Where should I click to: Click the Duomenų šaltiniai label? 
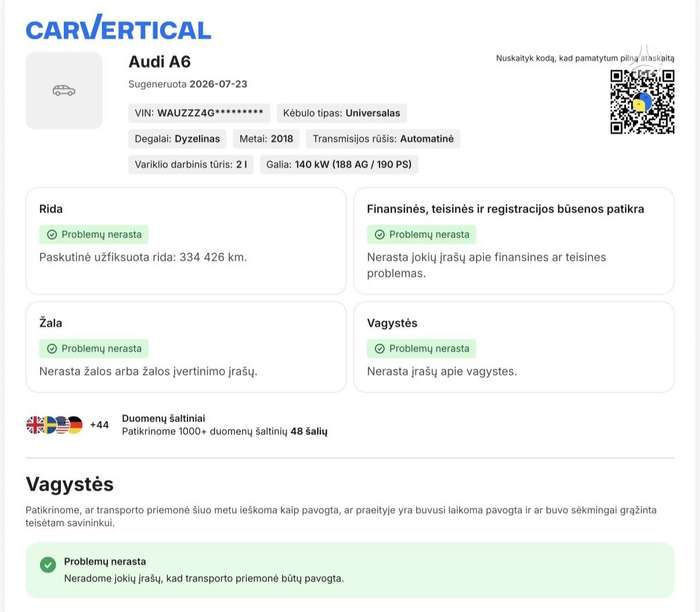(x=163, y=418)
